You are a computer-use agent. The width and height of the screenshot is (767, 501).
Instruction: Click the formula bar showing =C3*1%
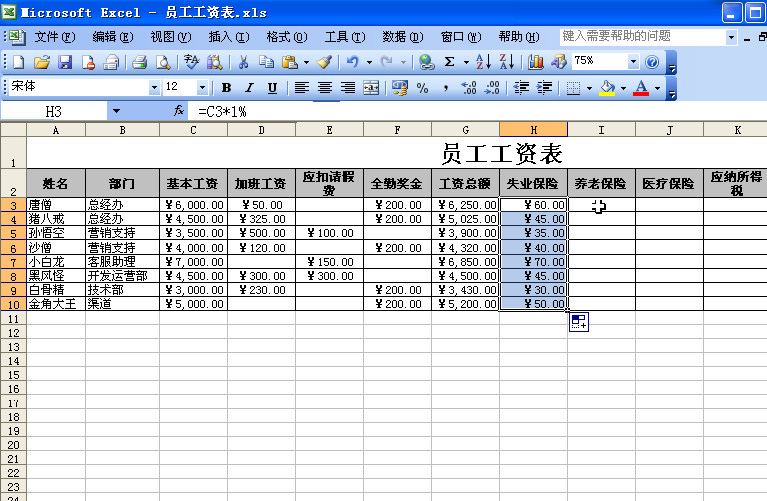point(479,112)
